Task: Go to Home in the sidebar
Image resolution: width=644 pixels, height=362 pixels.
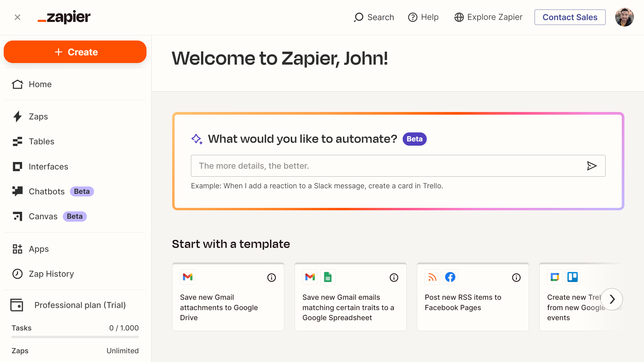Action: [75, 84]
